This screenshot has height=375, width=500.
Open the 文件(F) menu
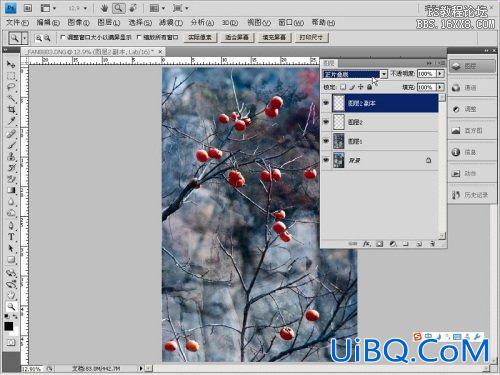17,23
